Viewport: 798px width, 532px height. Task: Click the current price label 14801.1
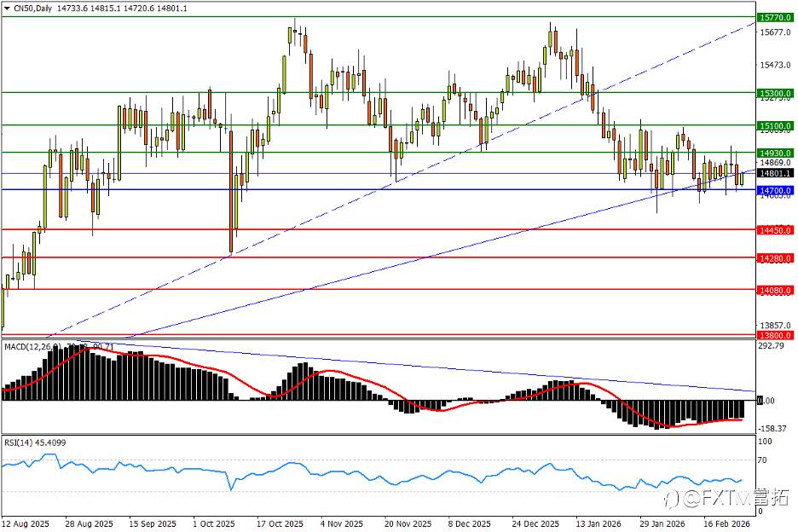click(776, 174)
